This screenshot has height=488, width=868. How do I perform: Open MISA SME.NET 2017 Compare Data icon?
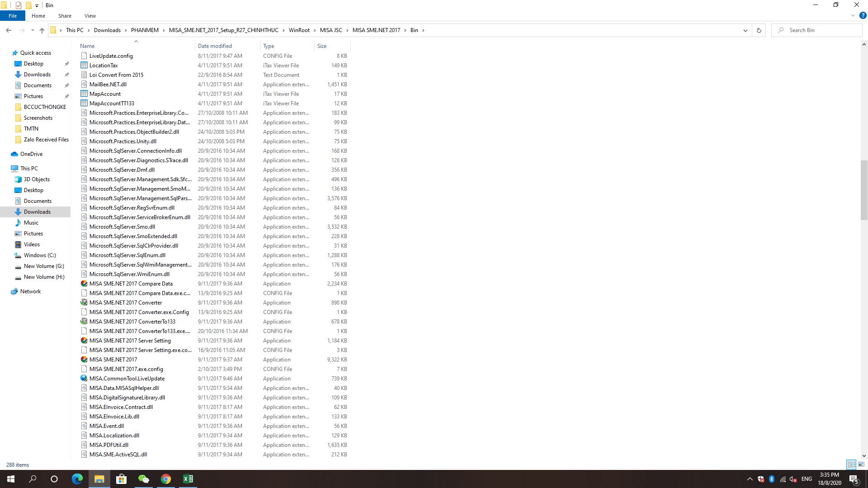pos(84,284)
